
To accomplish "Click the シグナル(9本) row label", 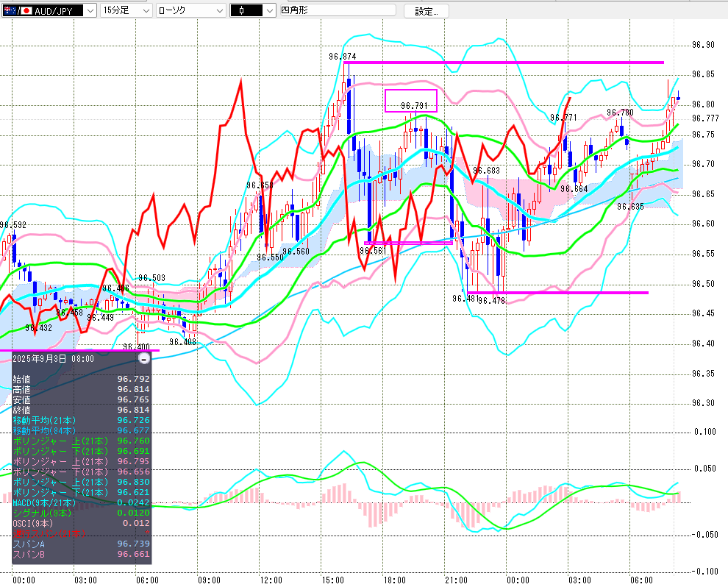I will pos(42,513).
